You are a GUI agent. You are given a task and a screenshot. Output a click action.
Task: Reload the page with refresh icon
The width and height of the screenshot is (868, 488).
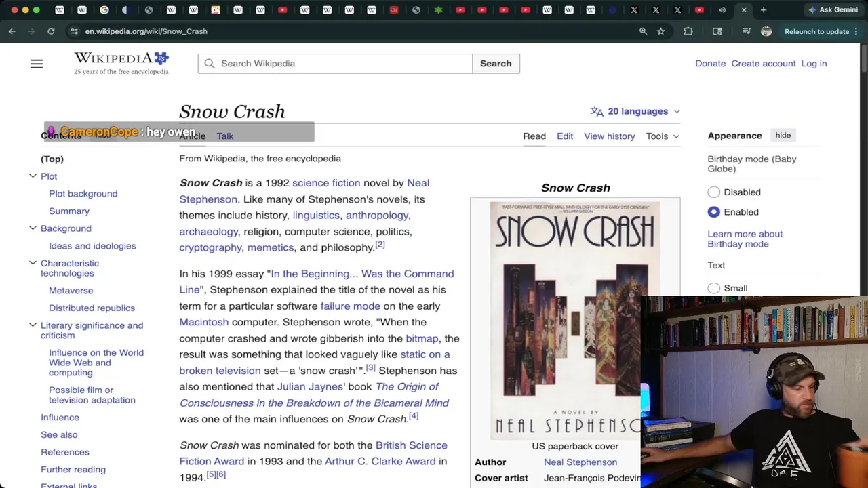51,31
